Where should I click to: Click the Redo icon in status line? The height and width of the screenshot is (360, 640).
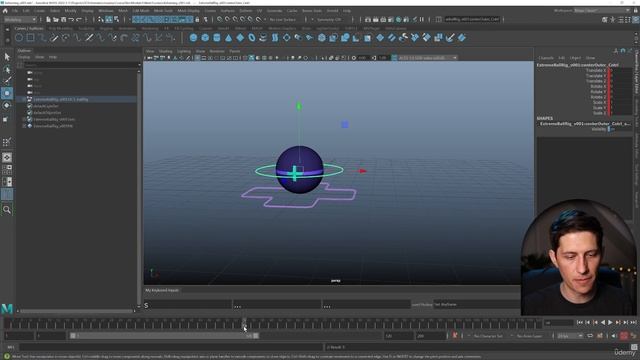tap(79, 19)
